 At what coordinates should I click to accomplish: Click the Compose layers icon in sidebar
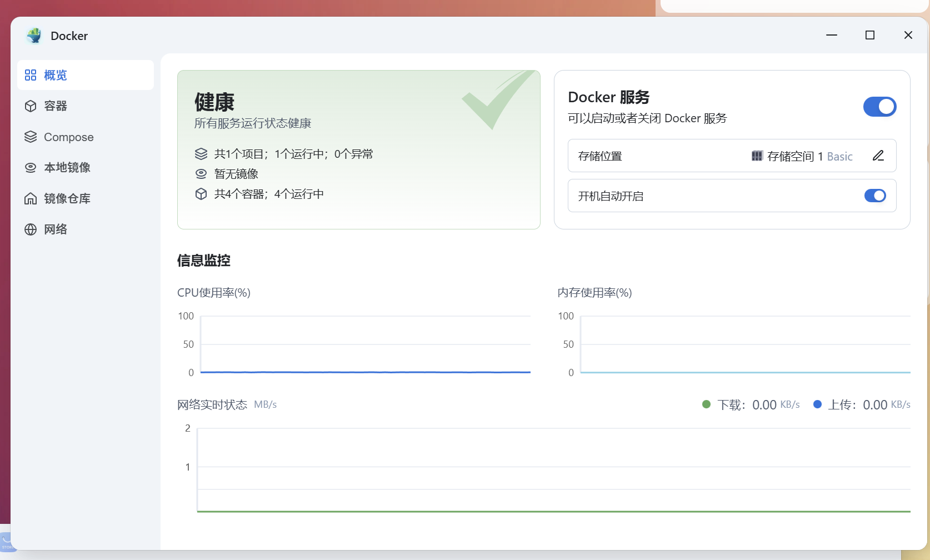[x=31, y=137]
